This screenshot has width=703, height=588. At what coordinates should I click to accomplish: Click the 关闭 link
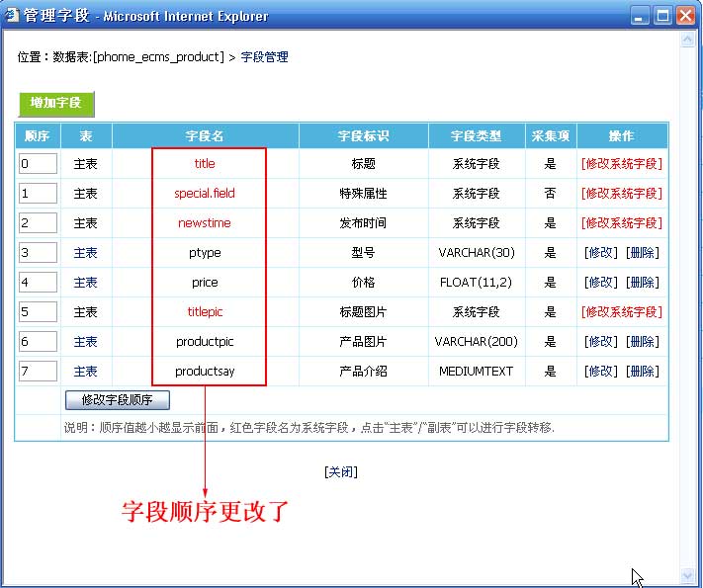pos(340,472)
